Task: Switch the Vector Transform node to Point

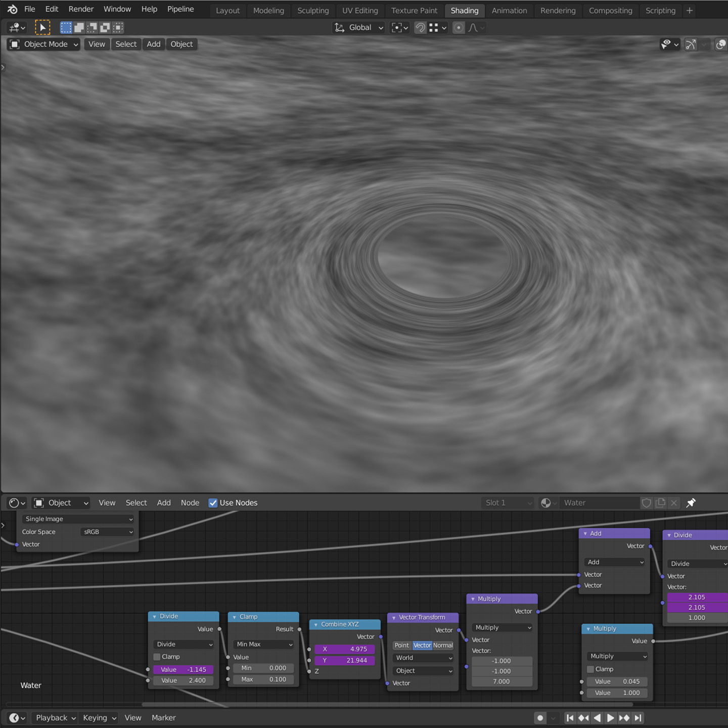Action: [401, 645]
